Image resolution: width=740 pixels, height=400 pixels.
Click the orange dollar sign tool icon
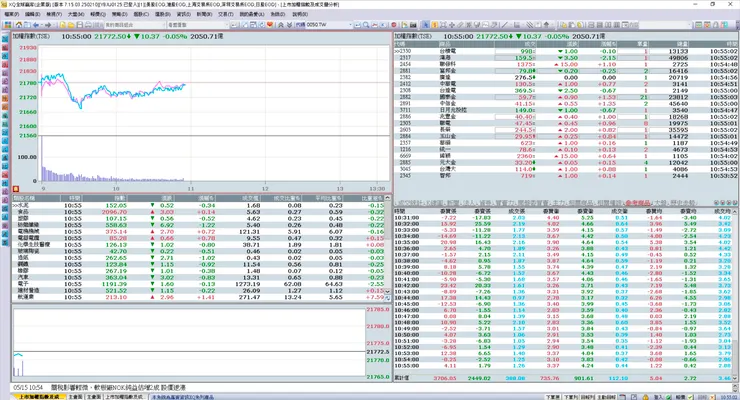434,25
